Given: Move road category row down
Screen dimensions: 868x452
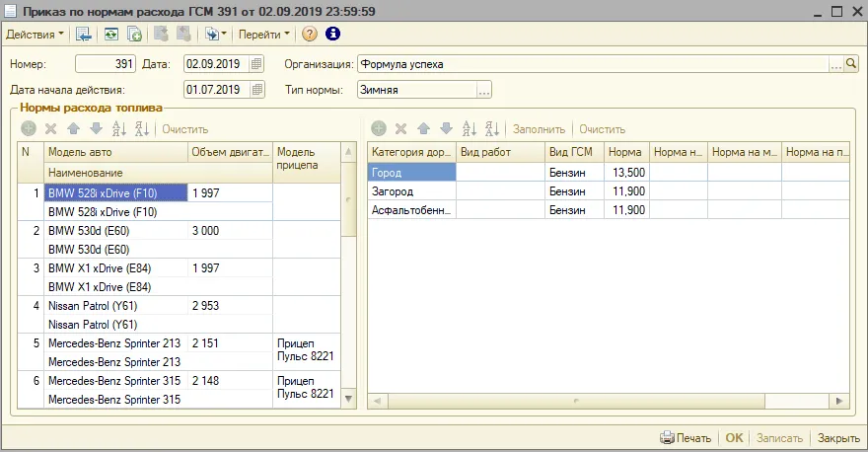Looking at the screenshot, I should 446,129.
